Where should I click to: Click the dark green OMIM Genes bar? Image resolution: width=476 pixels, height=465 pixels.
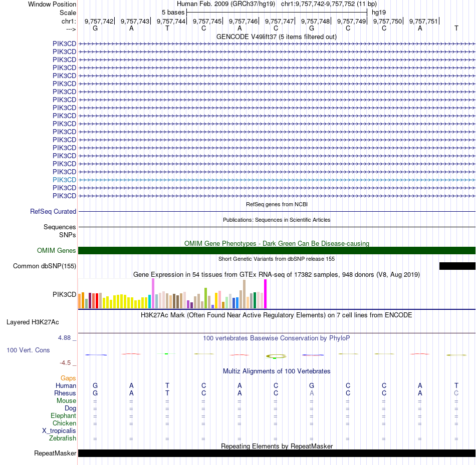[277, 251]
